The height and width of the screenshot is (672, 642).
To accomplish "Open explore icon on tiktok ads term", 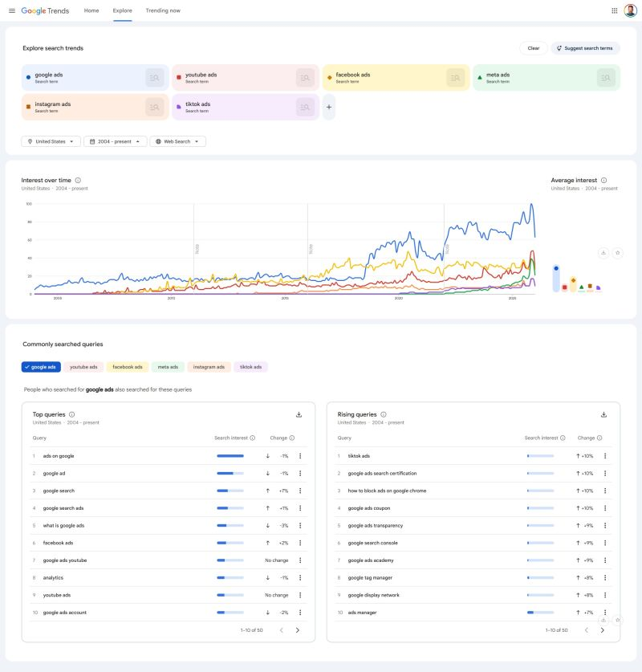I will pyautogui.click(x=305, y=107).
